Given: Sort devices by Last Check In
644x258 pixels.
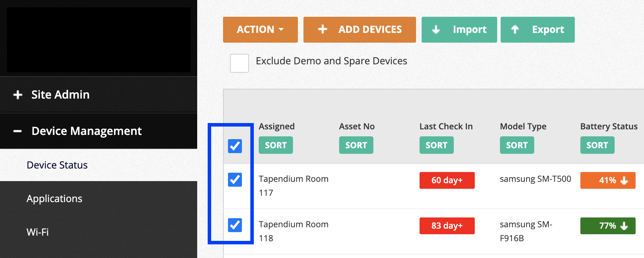Looking at the screenshot, I should (436, 145).
